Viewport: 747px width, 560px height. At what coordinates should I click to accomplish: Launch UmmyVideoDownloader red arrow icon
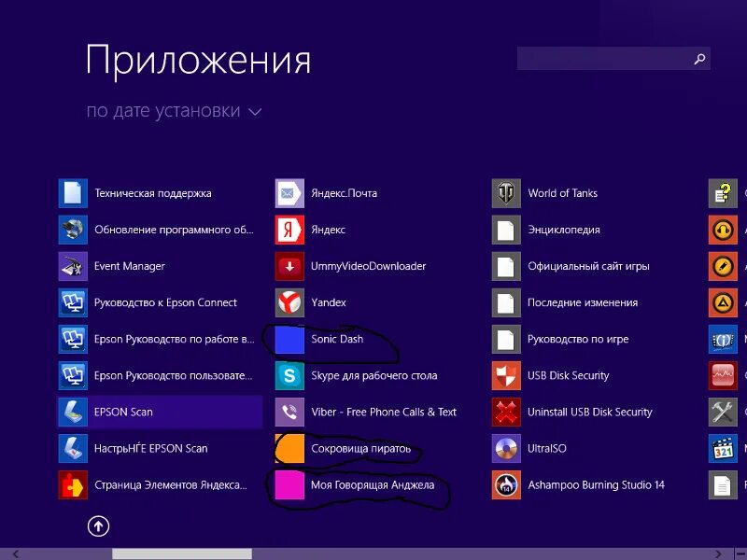(x=289, y=266)
